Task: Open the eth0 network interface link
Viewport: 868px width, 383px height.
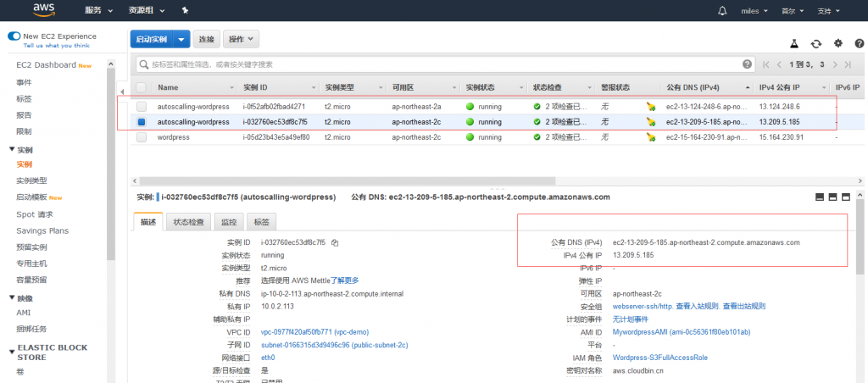Action: (x=268, y=358)
